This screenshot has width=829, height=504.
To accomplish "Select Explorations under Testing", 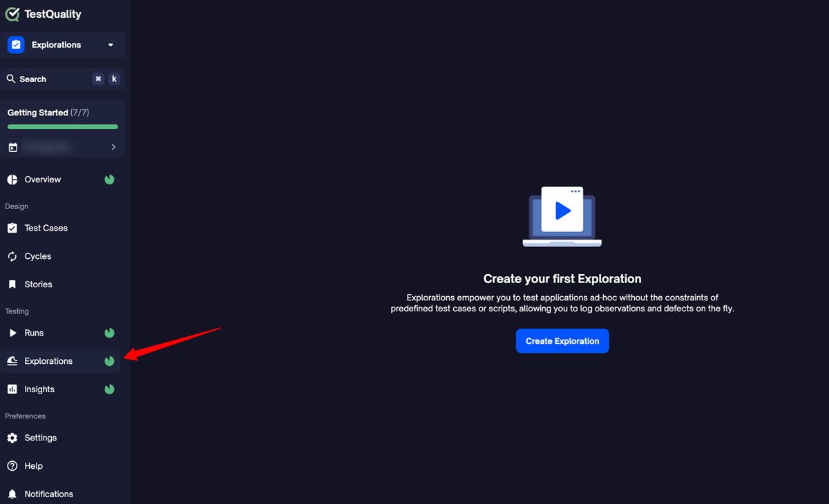I will 61,361.
